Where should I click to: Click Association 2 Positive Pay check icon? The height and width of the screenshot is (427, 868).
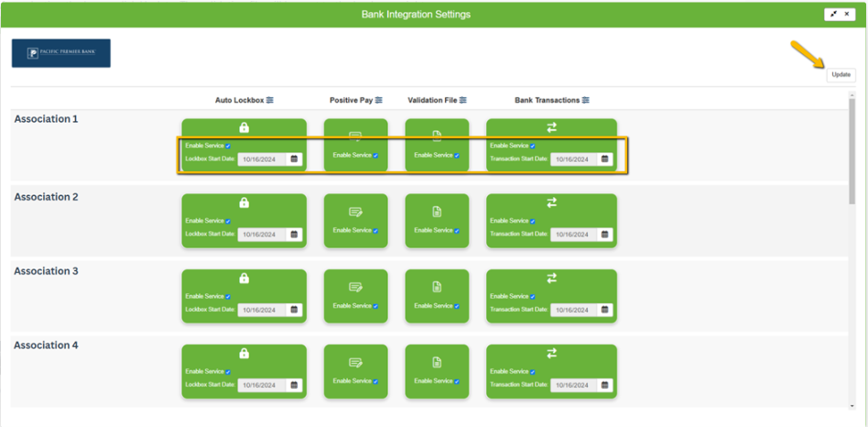point(355,212)
